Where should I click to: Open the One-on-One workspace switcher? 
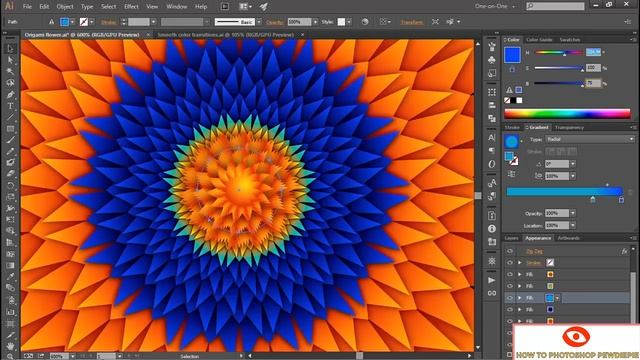point(495,6)
